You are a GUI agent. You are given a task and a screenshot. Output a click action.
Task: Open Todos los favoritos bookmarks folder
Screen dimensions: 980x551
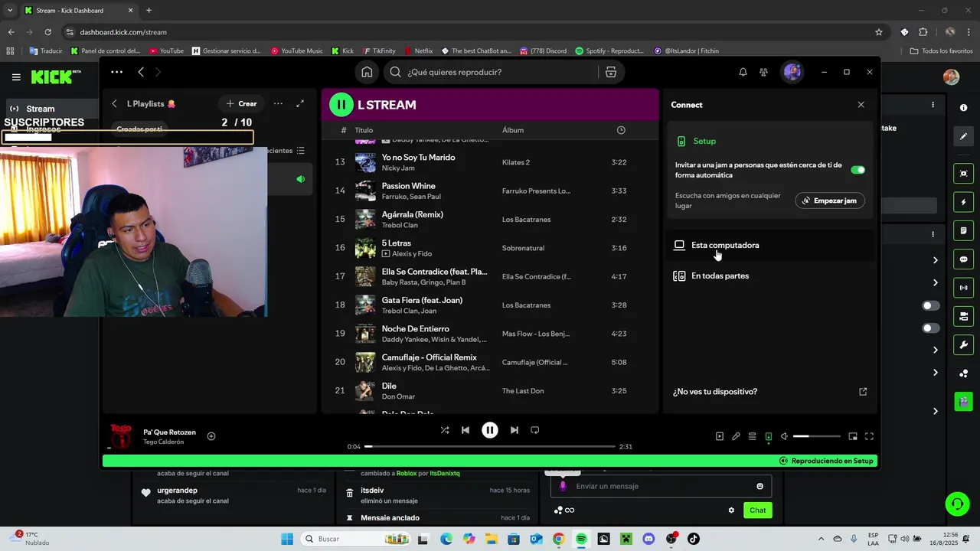point(941,51)
